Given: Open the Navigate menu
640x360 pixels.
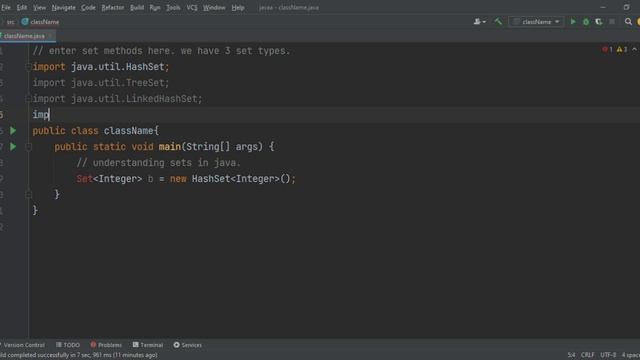Looking at the screenshot, I should 63,7.
